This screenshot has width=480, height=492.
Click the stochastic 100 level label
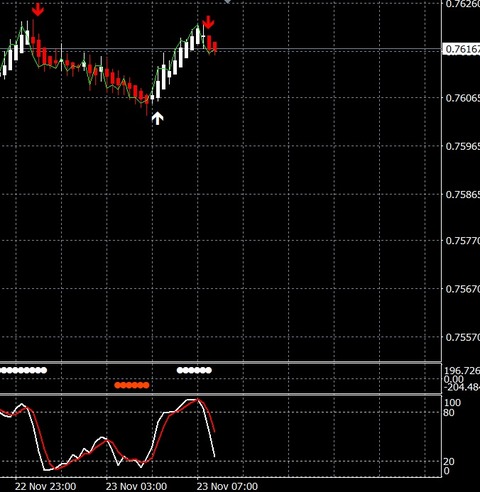click(452, 403)
